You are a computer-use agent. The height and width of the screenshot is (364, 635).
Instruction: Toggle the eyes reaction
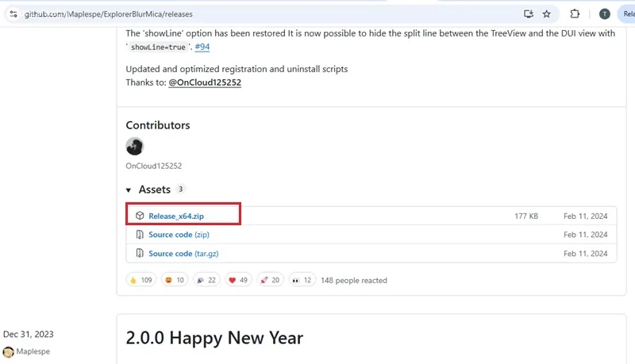tap(302, 280)
